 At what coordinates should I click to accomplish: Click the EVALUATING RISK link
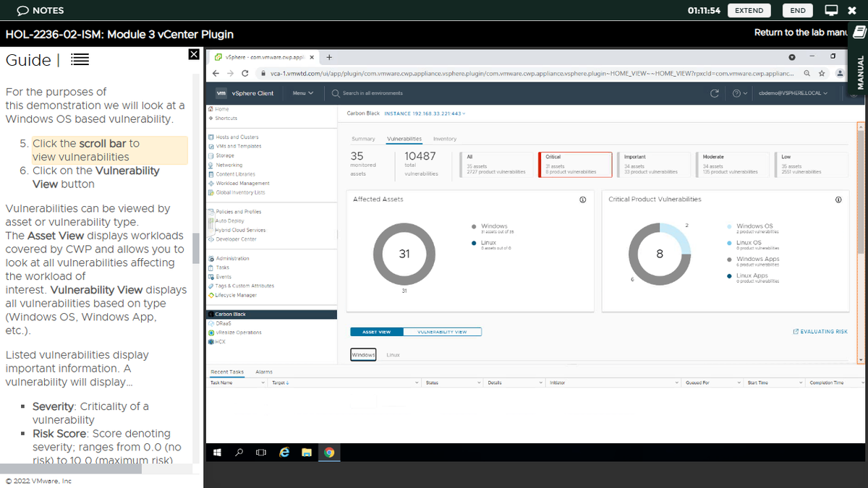click(x=820, y=330)
